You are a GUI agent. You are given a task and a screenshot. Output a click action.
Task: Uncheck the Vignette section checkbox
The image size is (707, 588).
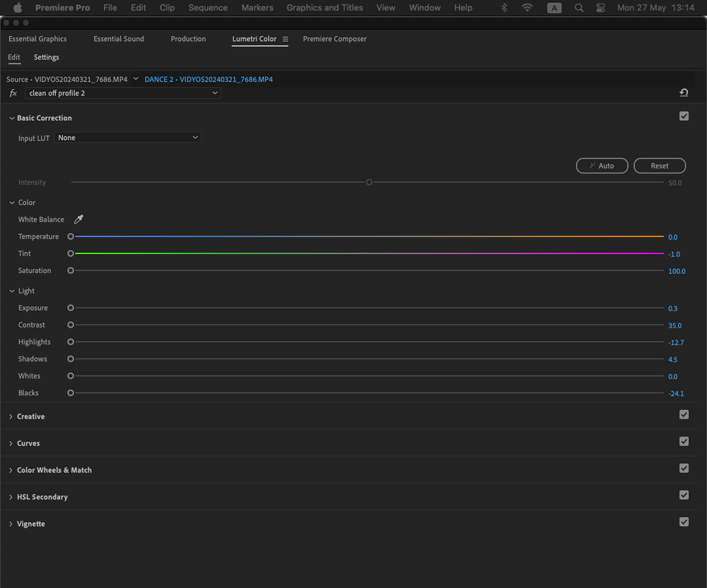(x=684, y=522)
